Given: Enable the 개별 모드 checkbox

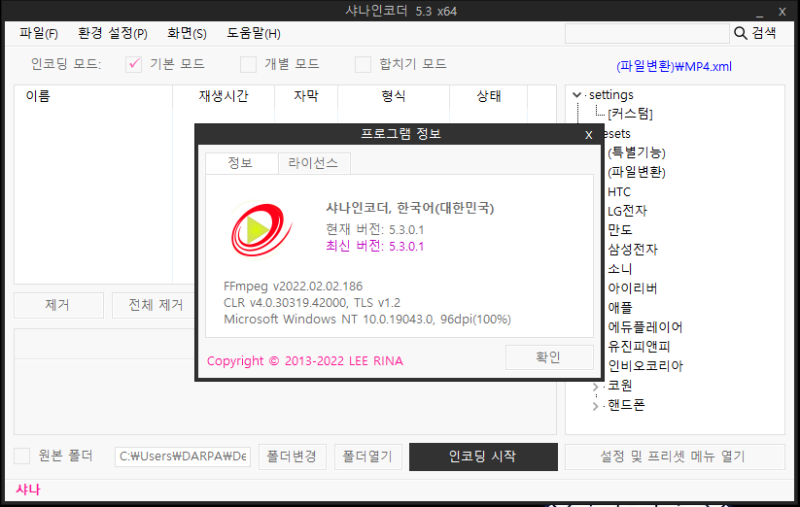Looking at the screenshot, I should (248, 64).
